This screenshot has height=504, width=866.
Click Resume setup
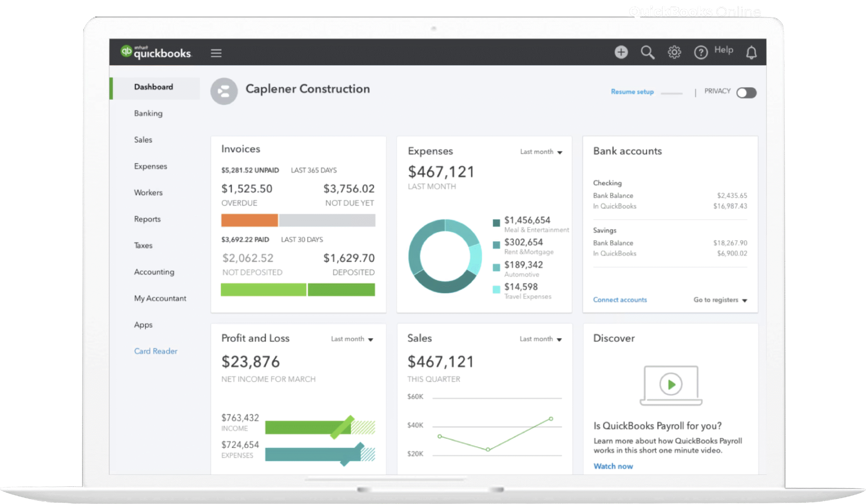coord(632,91)
